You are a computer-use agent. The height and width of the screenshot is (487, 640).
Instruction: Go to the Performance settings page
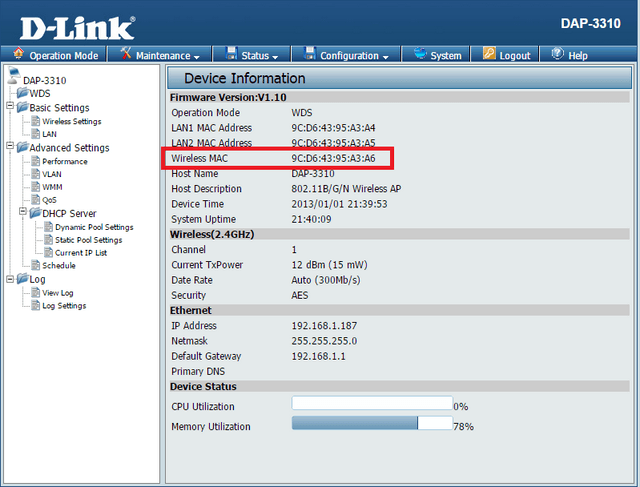click(65, 161)
